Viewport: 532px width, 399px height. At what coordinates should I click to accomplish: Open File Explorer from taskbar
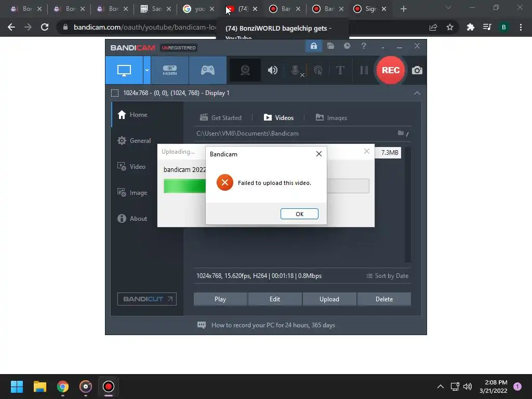coord(39,387)
